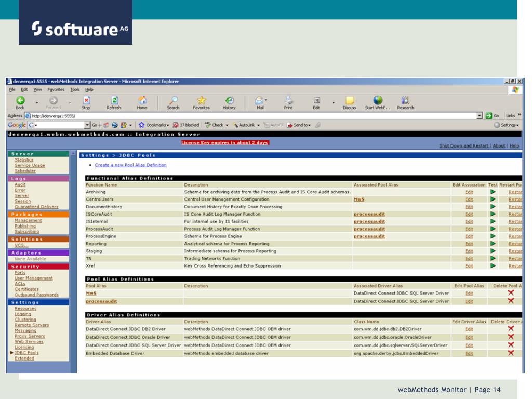Open Google search box dropdown arrow

[87, 125]
